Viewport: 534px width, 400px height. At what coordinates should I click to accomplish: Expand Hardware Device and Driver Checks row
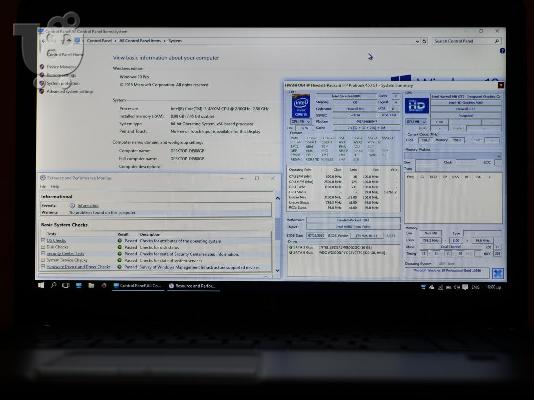click(x=43, y=267)
